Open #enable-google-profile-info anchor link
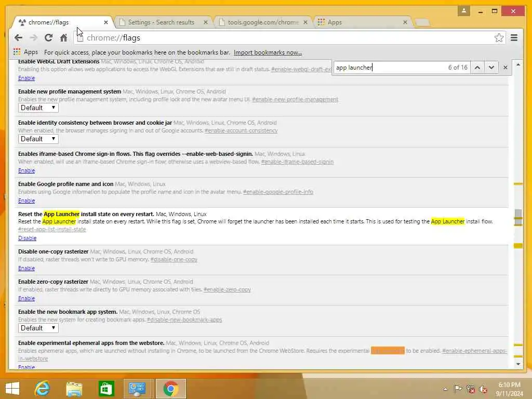The image size is (532, 399). 278,192
